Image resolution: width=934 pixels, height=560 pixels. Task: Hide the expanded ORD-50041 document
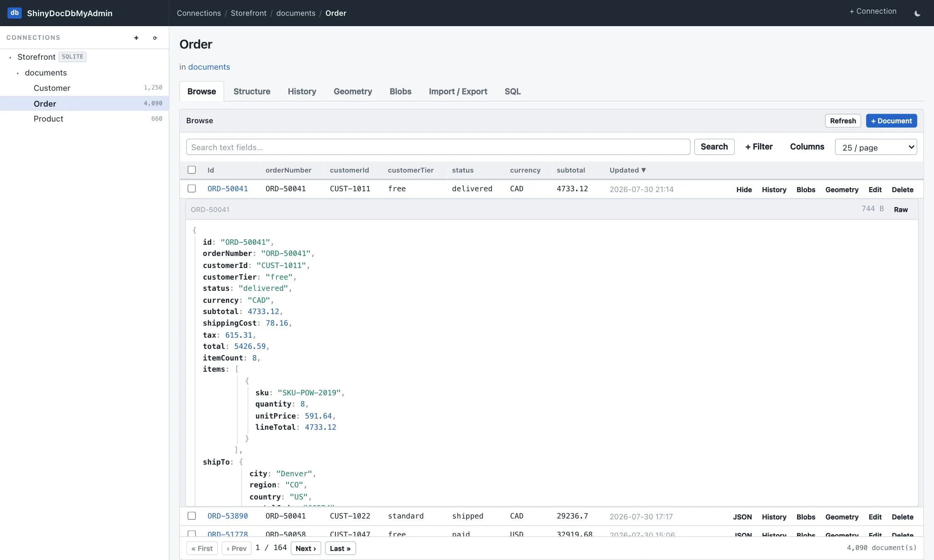coord(744,190)
